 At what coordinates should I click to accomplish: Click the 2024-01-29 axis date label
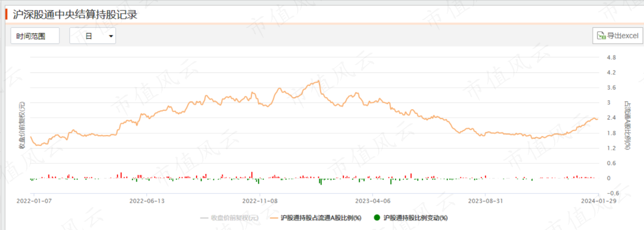[598, 201]
